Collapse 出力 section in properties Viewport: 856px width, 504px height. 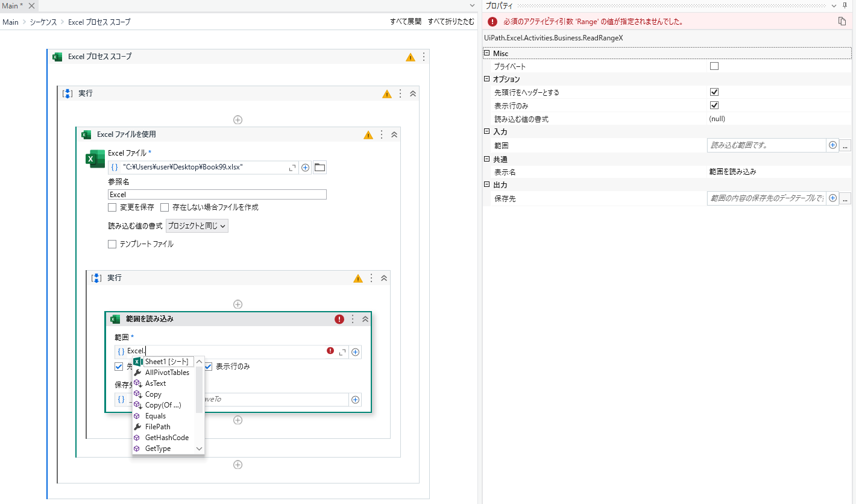(x=486, y=184)
